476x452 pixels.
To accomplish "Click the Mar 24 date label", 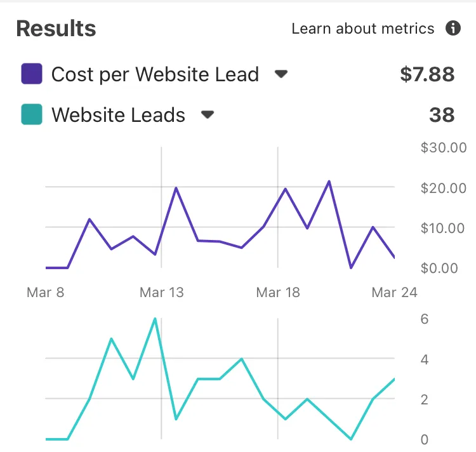I will [394, 292].
